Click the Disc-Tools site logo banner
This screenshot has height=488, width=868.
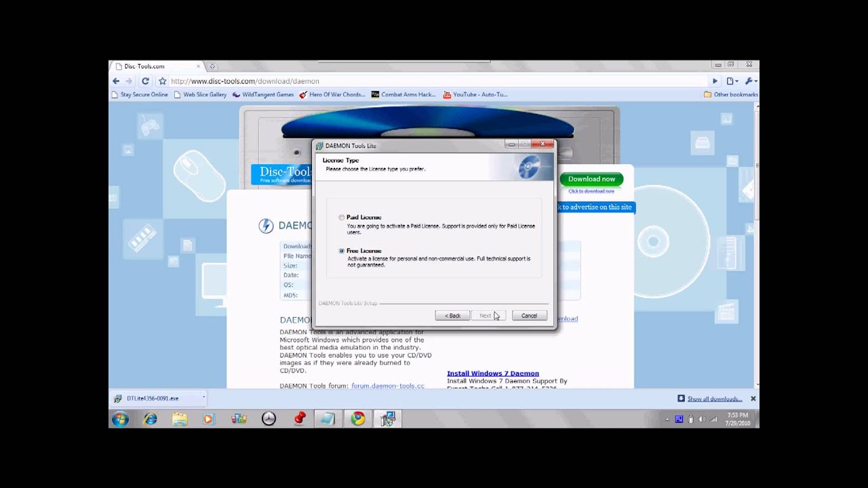tap(281, 174)
